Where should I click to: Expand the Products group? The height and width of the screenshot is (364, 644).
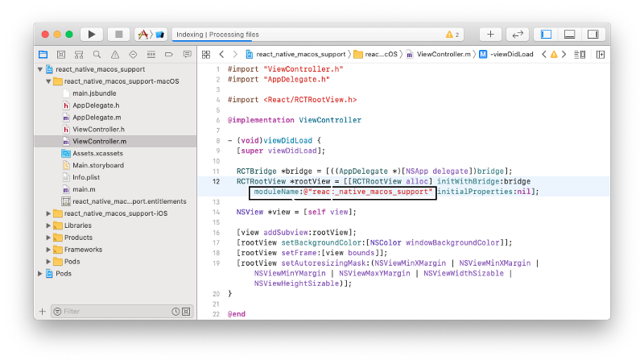(x=48, y=238)
